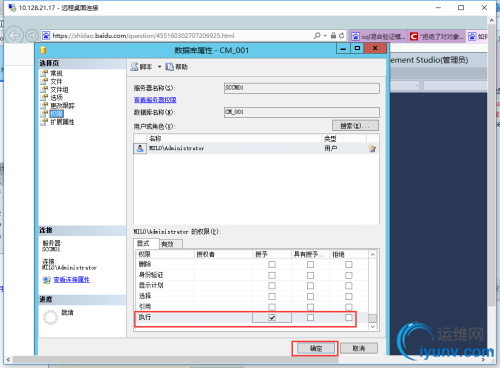
Task: Click the user icon beside MILO\Administrator
Action: point(140,148)
